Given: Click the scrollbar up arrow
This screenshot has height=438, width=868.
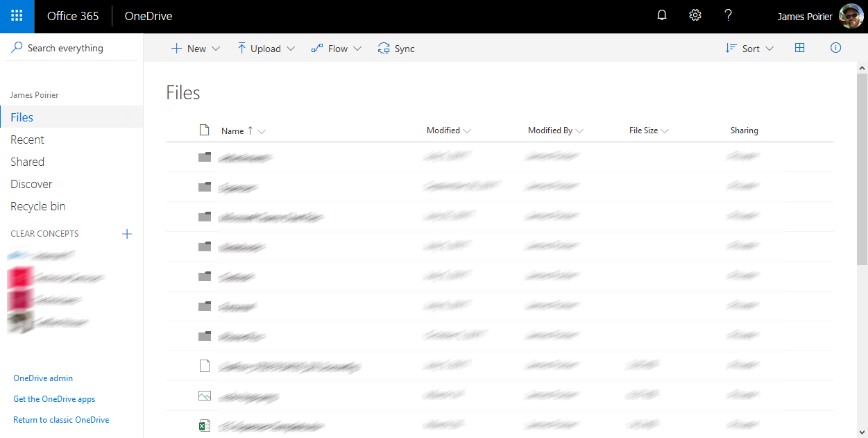Looking at the screenshot, I should tap(862, 68).
